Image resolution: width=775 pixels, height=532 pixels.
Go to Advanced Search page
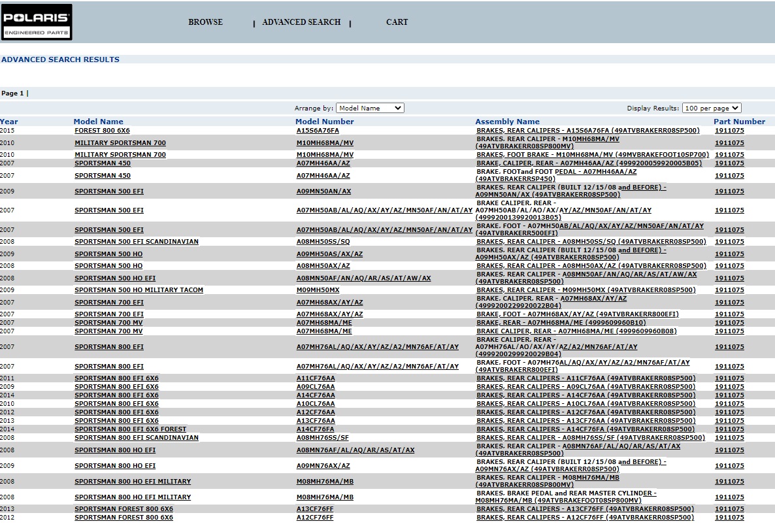click(301, 22)
